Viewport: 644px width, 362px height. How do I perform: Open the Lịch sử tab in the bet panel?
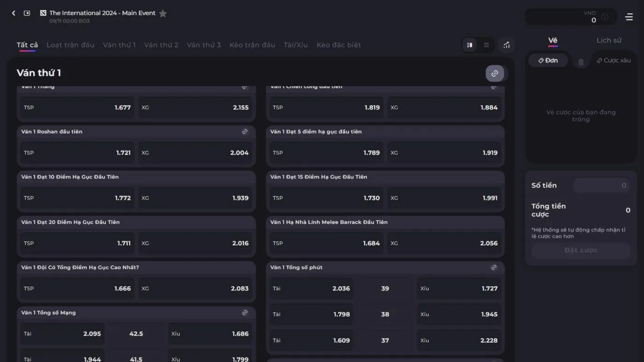tap(609, 40)
